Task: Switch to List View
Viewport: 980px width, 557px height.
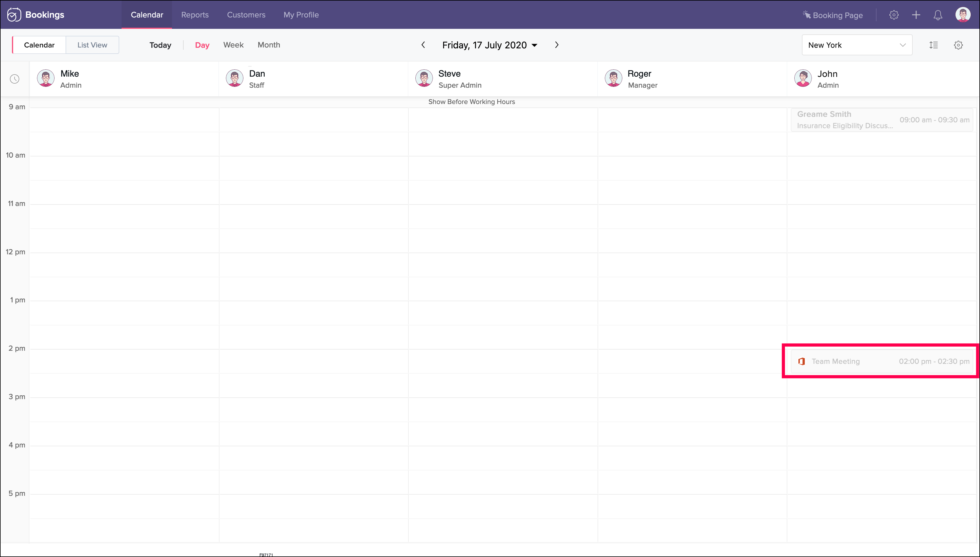Action: [x=92, y=45]
